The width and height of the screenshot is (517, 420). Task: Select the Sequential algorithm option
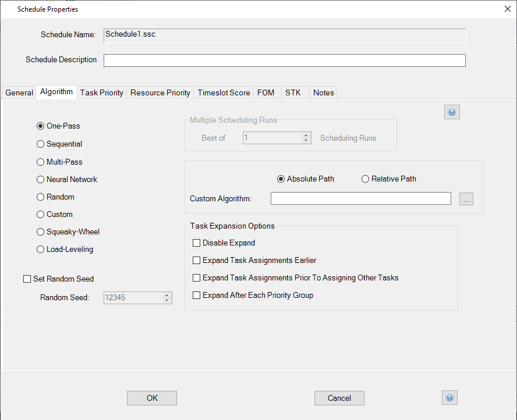41,144
